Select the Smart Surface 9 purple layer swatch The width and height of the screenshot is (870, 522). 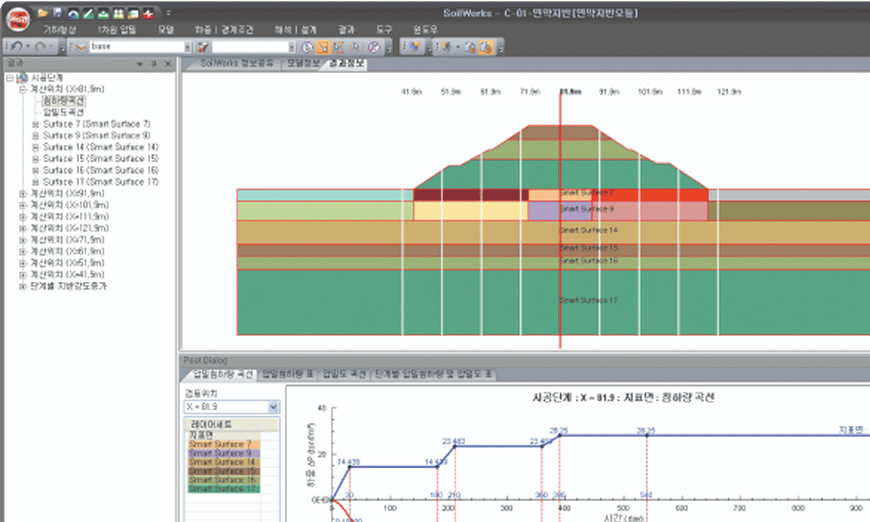(224, 453)
